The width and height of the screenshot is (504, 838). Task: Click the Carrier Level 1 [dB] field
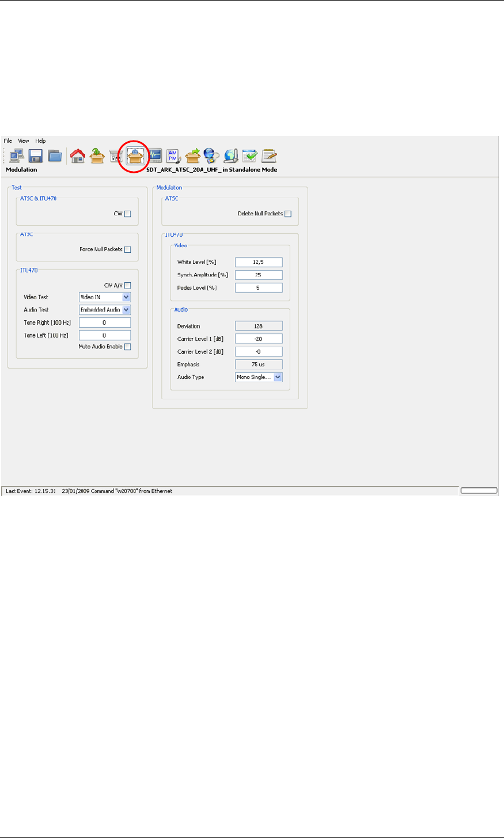(259, 339)
